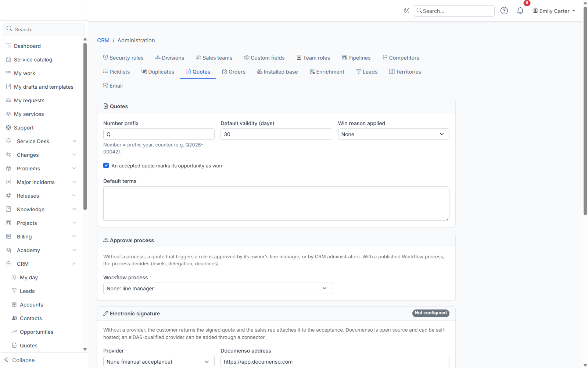Click the page vertical scrollbar

[x=585, y=110]
